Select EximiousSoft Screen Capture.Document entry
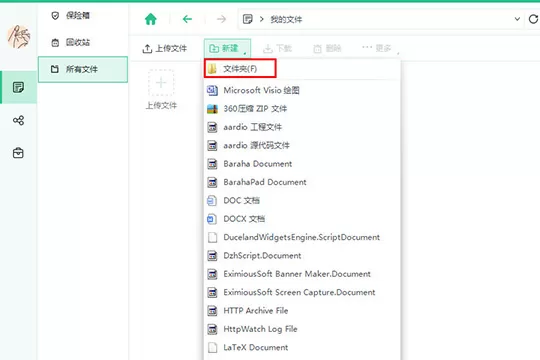Viewport: 540px width, 360px height. point(302,292)
